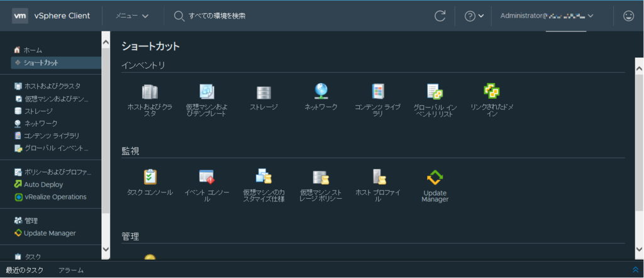Open 仮想マシンおよびテンプレート shortcut icon
This screenshot has width=644, height=278.
(x=206, y=92)
